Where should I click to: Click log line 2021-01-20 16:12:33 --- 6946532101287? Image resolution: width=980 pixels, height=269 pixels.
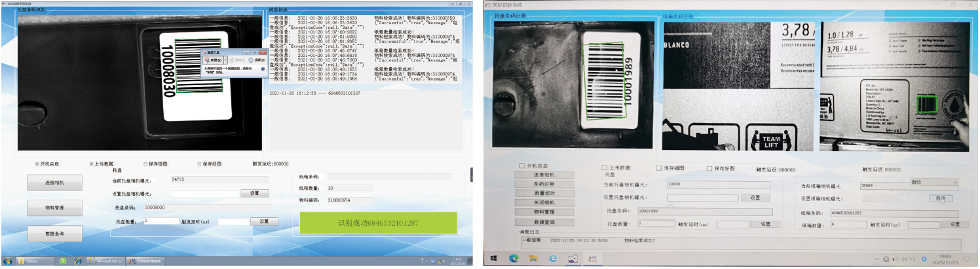pos(315,94)
